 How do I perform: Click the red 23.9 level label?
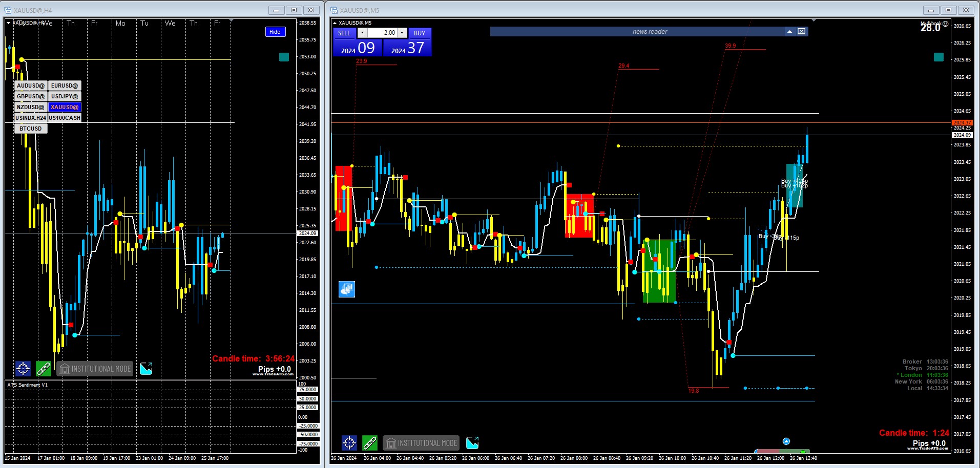click(x=361, y=61)
